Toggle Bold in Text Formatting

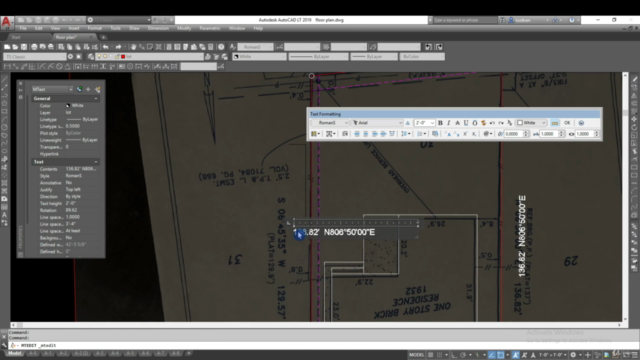[440, 123]
